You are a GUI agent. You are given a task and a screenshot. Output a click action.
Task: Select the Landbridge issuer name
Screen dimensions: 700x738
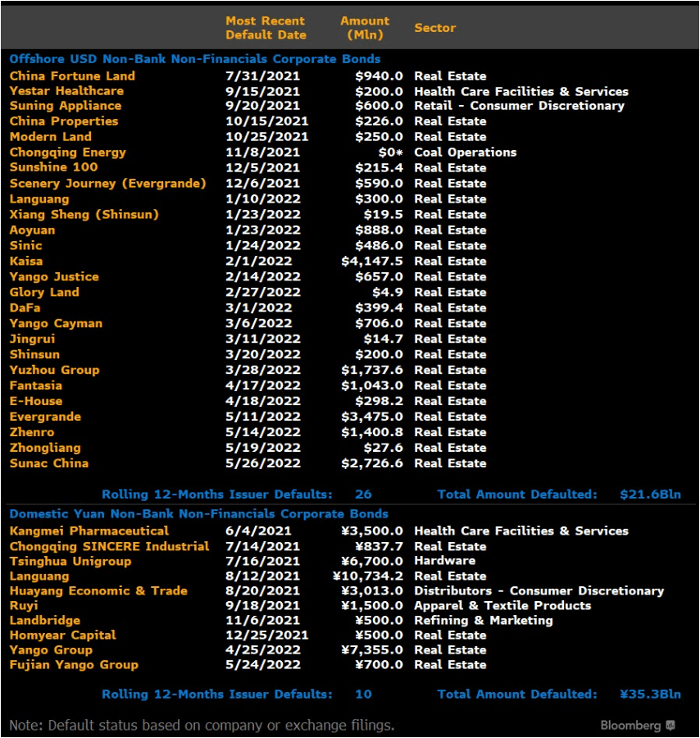(45, 620)
